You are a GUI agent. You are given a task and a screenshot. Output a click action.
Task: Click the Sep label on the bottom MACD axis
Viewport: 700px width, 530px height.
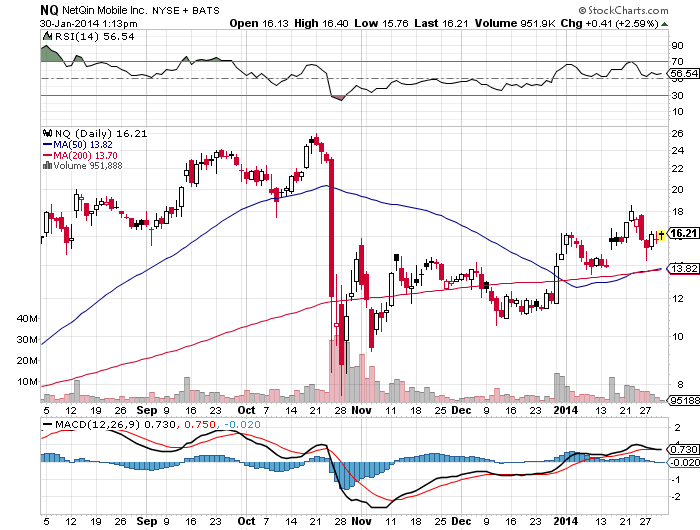[x=147, y=521]
